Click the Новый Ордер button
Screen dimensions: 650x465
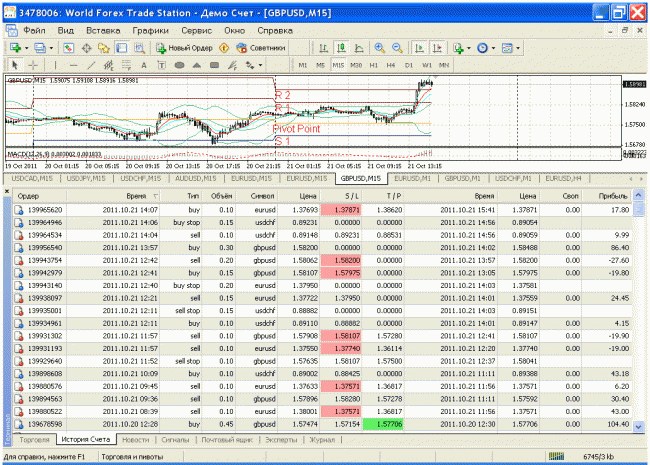(184, 48)
